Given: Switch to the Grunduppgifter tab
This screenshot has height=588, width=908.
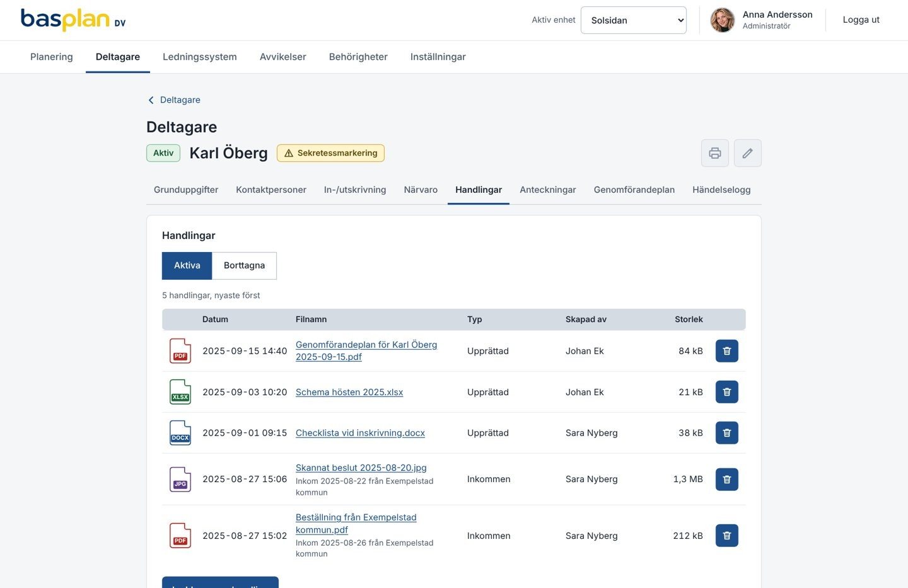Looking at the screenshot, I should 186,190.
